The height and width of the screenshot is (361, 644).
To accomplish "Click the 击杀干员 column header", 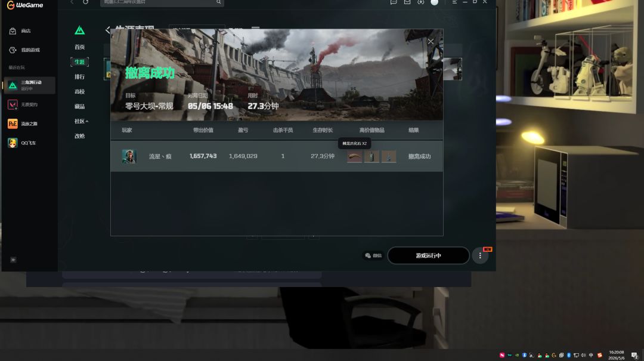I will click(283, 130).
